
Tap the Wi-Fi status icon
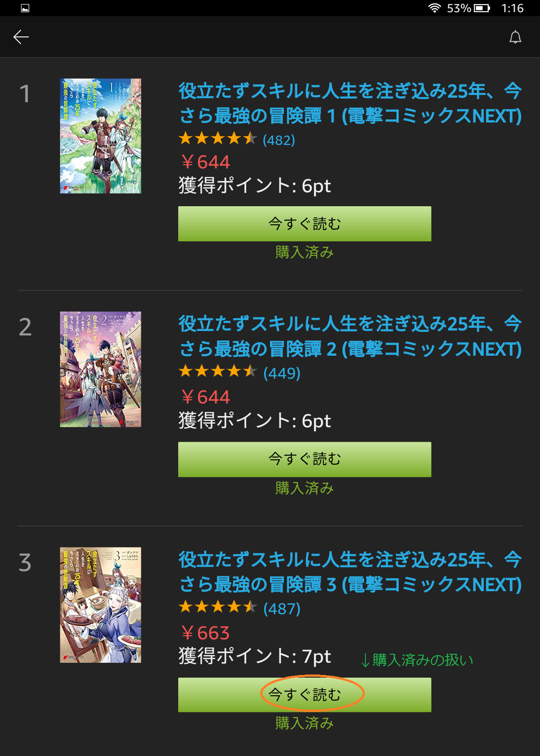pyautogui.click(x=434, y=8)
